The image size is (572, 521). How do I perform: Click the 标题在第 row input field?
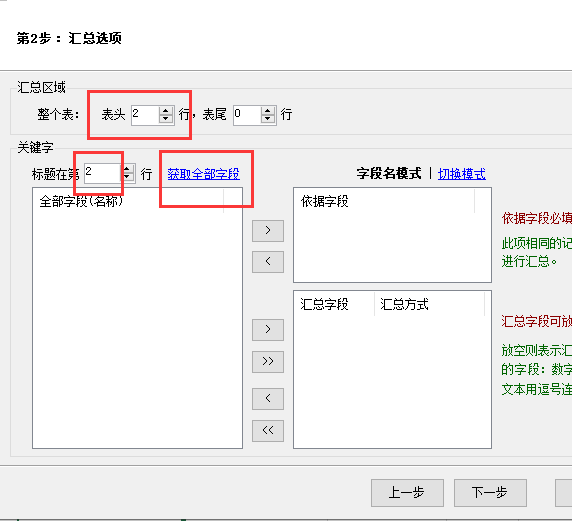[103, 173]
